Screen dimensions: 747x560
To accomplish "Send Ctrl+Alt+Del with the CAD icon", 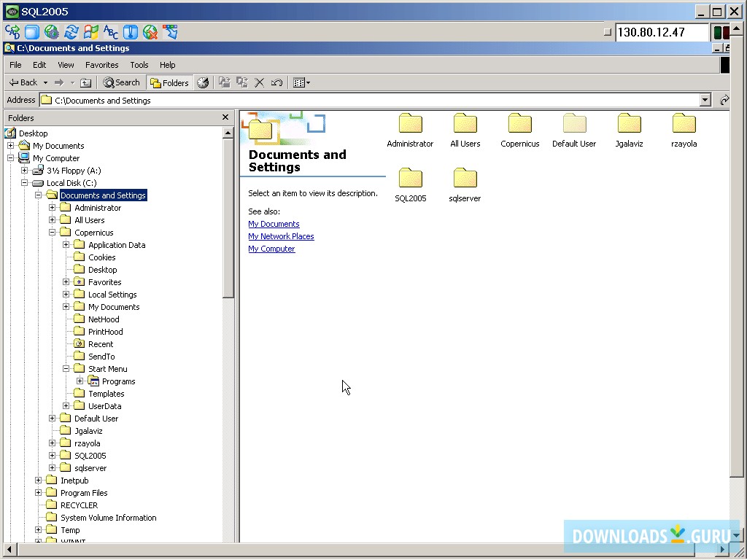I will 12,32.
